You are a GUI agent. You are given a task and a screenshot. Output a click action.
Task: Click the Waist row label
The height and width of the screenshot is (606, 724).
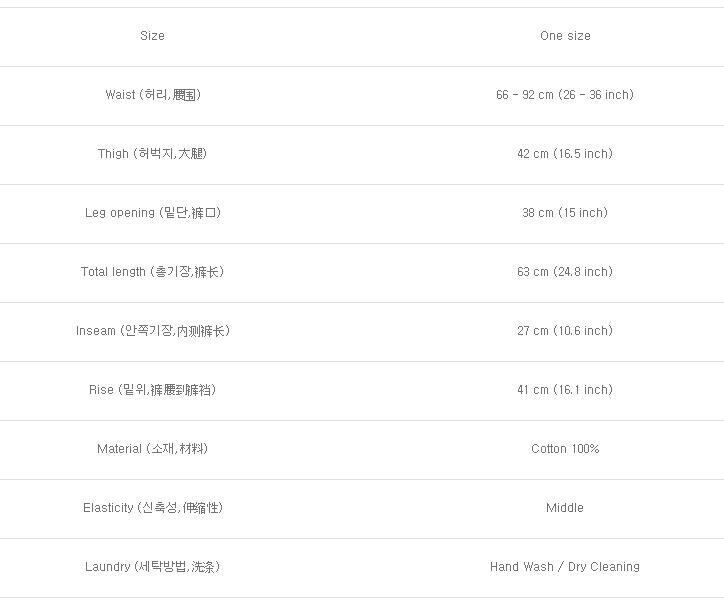click(152, 95)
